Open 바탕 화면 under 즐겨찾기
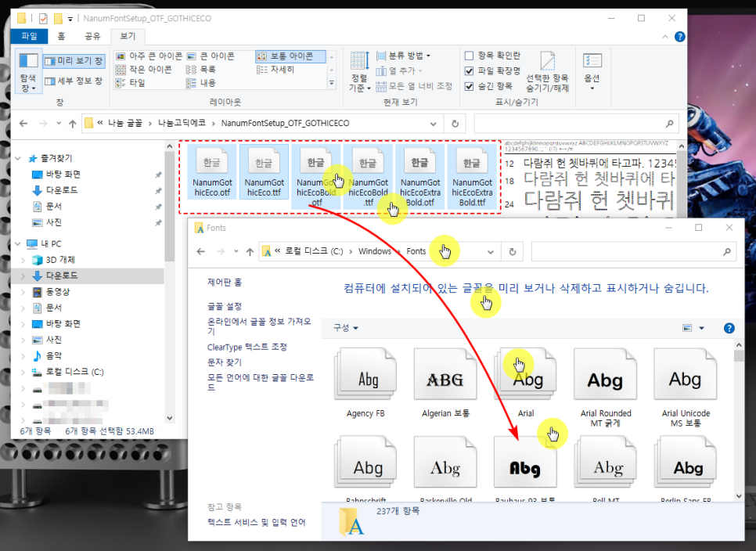This screenshot has width=756, height=551. [x=63, y=174]
